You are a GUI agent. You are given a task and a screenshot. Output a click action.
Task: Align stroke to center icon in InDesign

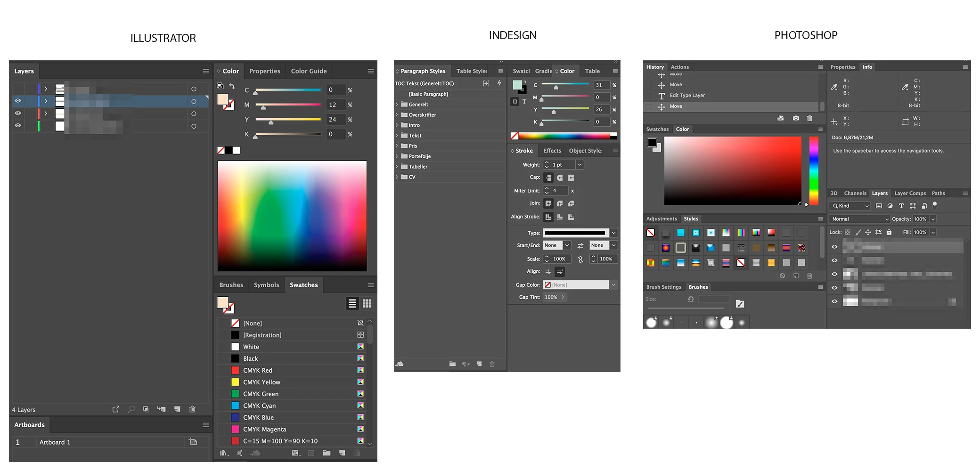pos(548,217)
